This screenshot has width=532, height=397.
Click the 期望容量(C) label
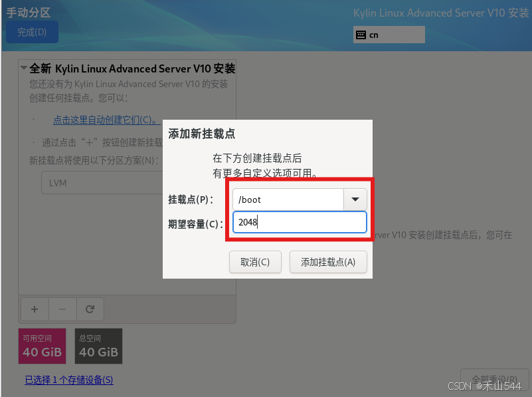click(195, 224)
